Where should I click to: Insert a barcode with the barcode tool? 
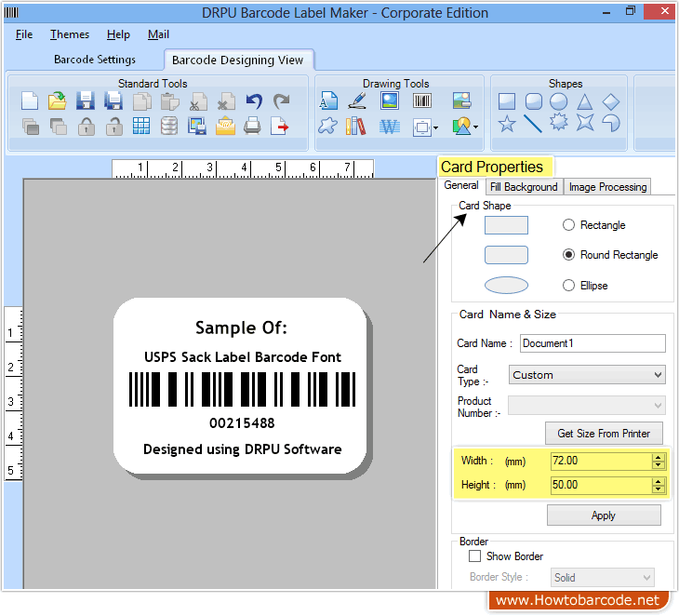coord(421,100)
